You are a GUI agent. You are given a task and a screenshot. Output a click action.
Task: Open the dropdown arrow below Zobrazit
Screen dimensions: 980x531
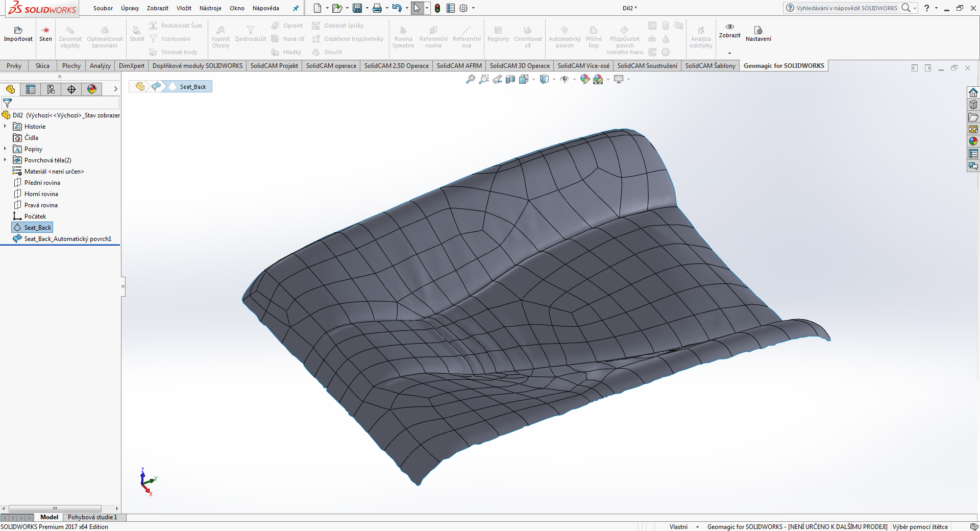[x=729, y=53]
